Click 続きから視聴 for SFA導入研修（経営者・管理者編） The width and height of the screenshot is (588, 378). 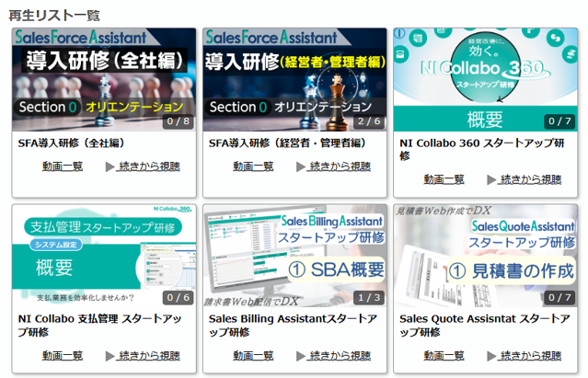point(340,166)
